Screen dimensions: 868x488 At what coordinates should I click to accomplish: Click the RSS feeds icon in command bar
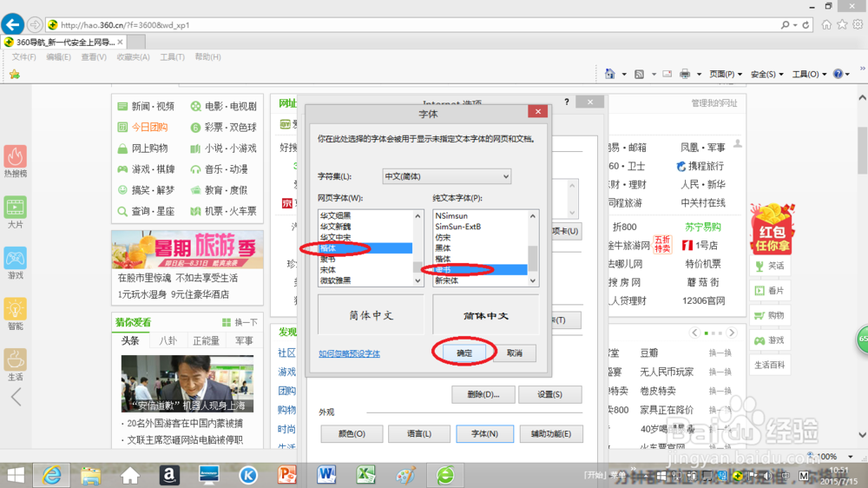pos(639,74)
